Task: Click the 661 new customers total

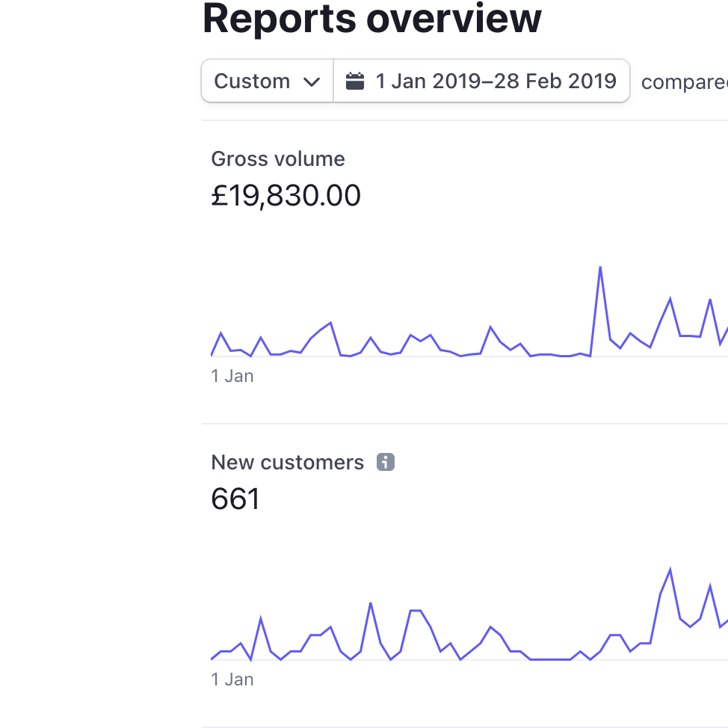Action: pos(235,499)
